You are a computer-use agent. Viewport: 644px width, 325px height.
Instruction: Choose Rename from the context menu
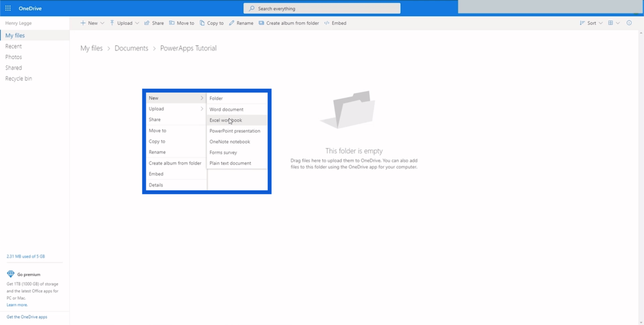tap(176, 152)
